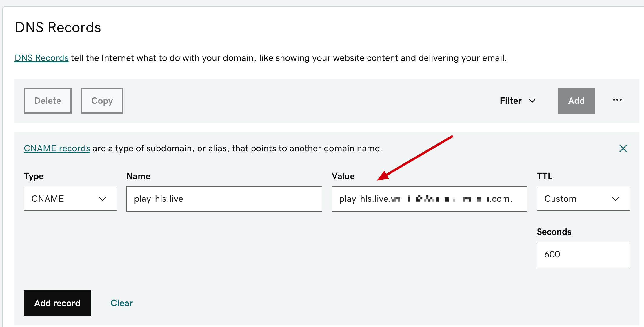
Task: Click into the Name input field
Action: click(224, 199)
